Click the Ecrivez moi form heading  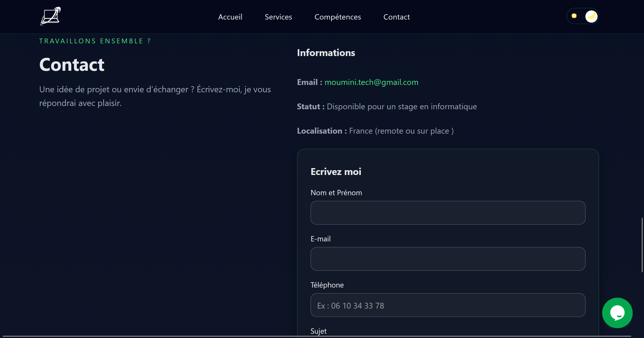click(x=336, y=172)
